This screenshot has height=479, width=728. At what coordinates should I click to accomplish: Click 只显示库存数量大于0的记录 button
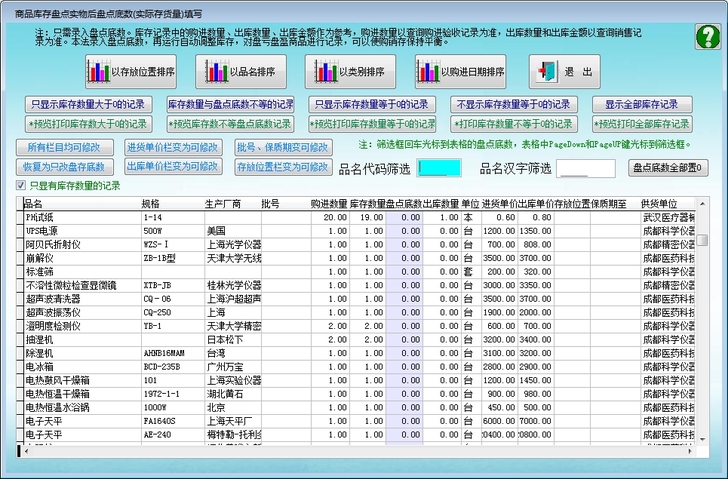(88, 104)
